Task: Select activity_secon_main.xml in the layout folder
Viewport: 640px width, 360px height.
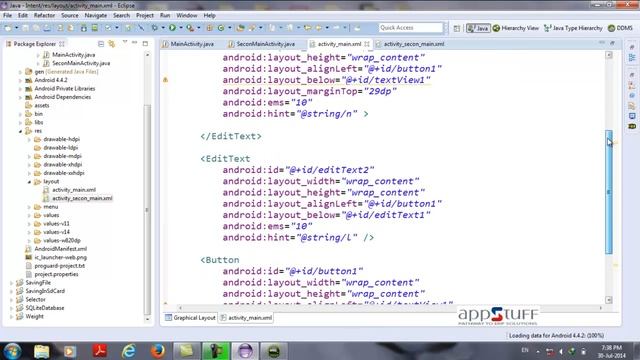Action: coord(82,198)
